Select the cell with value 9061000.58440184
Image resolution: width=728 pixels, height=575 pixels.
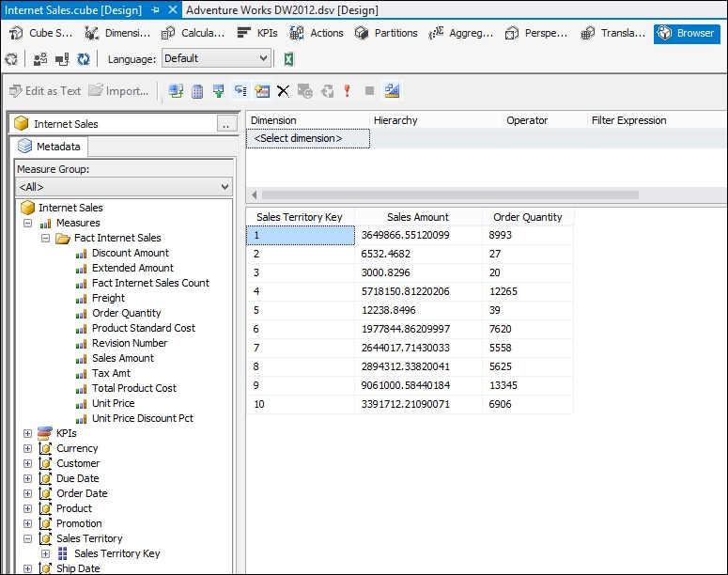(x=418, y=385)
